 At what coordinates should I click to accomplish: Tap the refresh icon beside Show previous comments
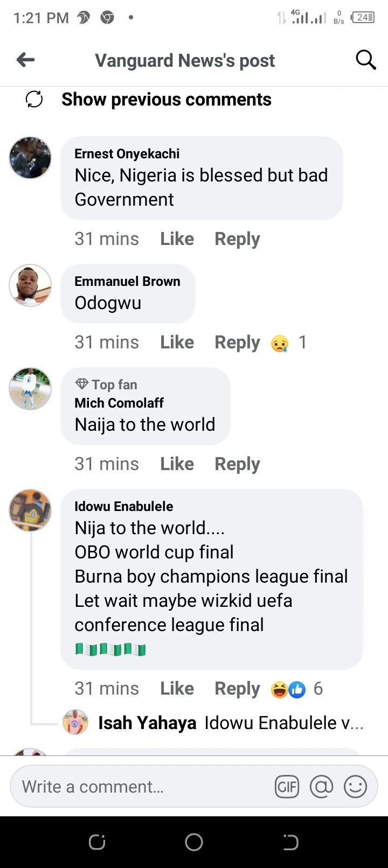(x=34, y=99)
